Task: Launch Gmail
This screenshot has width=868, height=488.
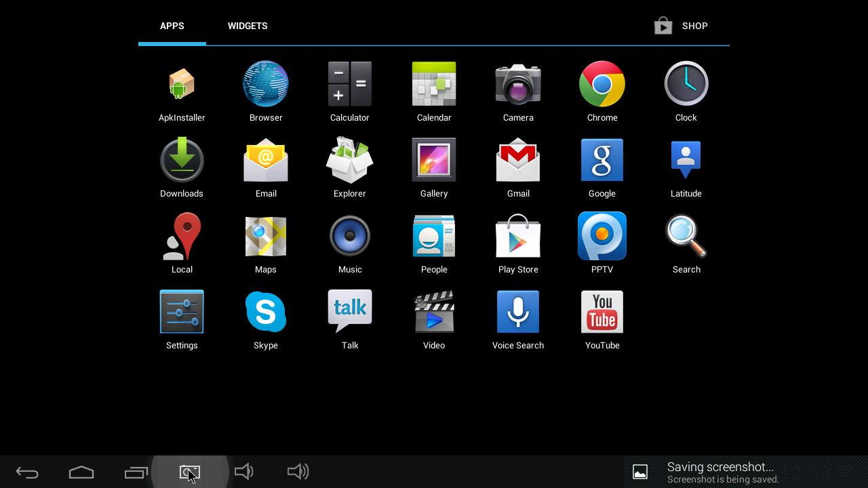Action: coord(518,160)
